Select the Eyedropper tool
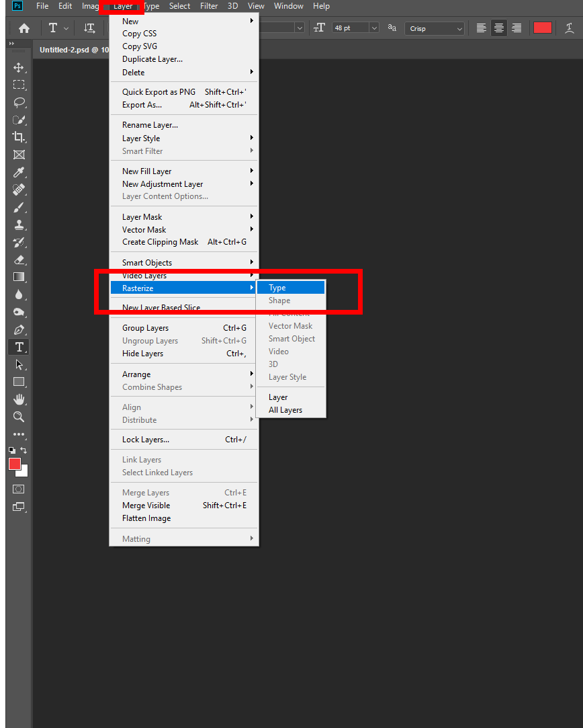583x728 pixels. pyautogui.click(x=19, y=172)
